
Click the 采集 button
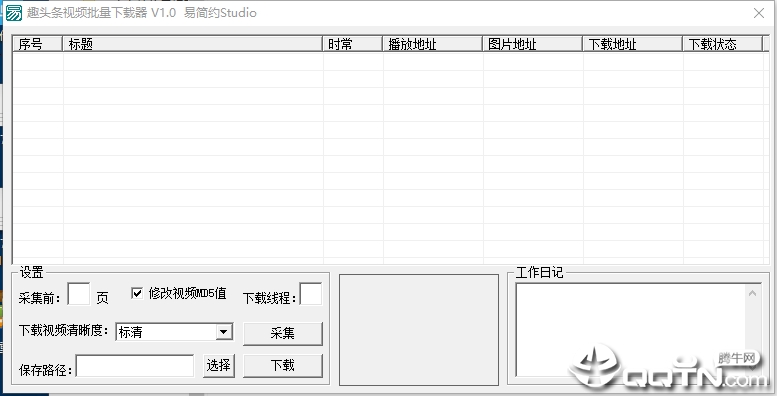tap(283, 333)
